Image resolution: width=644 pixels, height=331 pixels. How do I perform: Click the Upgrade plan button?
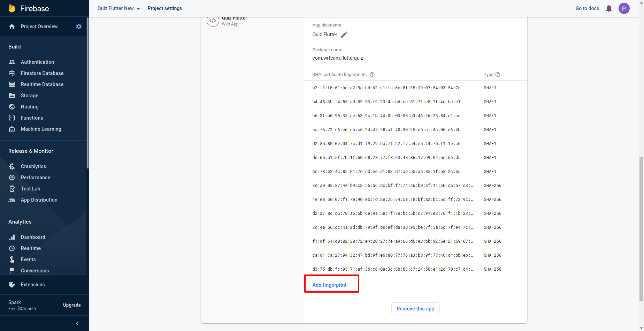72,305
